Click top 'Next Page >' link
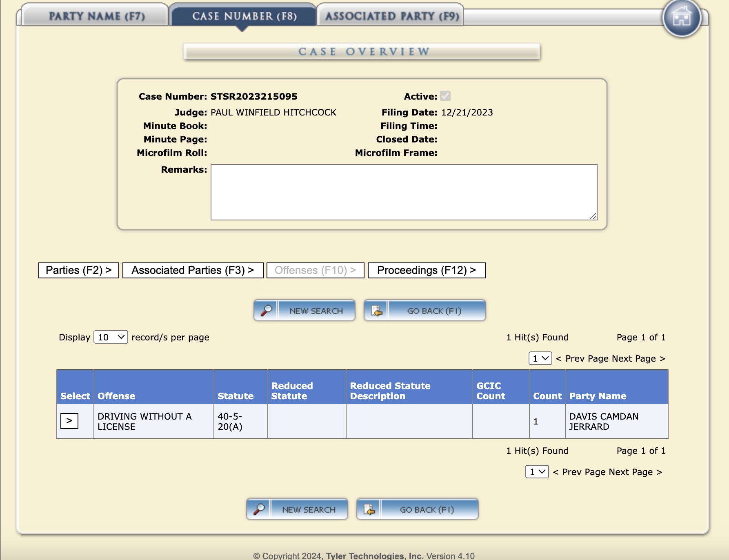Image resolution: width=729 pixels, height=560 pixels. pos(638,358)
